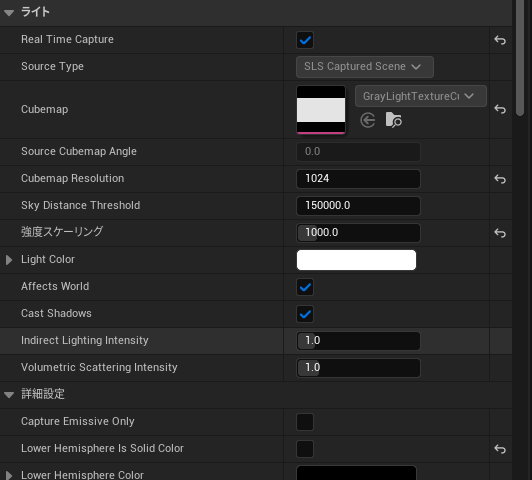Open the white Light Color swatch
The width and height of the screenshot is (532, 480).
356,260
